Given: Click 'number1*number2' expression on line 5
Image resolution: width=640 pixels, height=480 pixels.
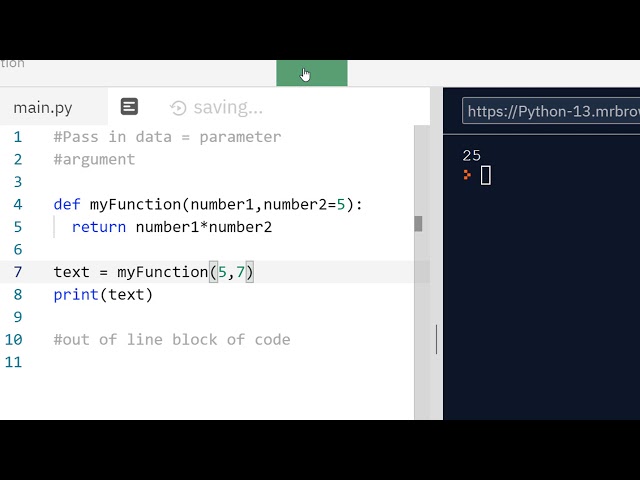Looking at the screenshot, I should pyautogui.click(x=204, y=227).
